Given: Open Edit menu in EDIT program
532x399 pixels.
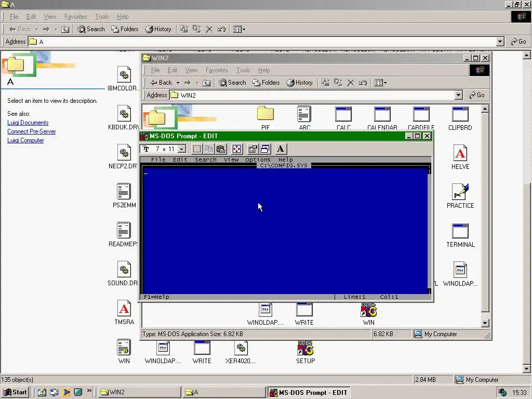Looking at the screenshot, I should click(x=180, y=159).
